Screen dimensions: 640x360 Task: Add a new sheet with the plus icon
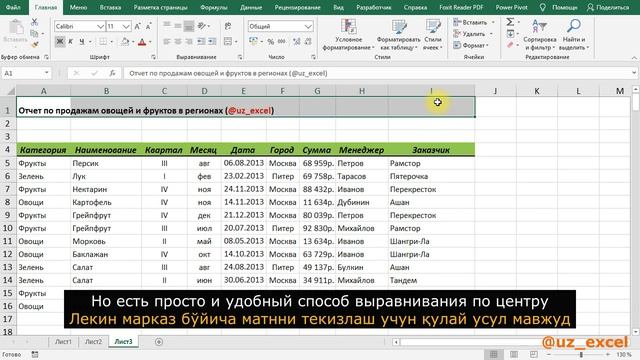tap(159, 342)
